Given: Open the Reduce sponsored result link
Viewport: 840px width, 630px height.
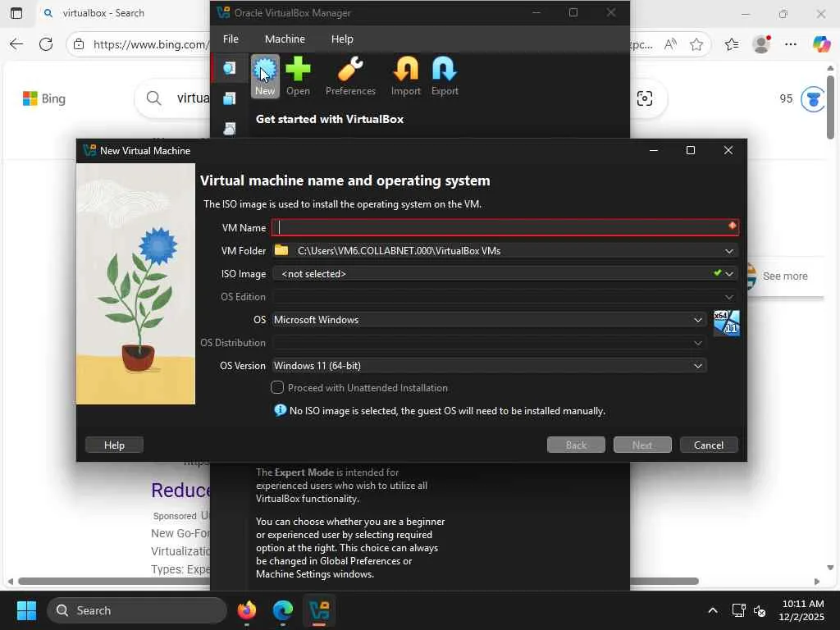Looking at the screenshot, I should [x=181, y=491].
